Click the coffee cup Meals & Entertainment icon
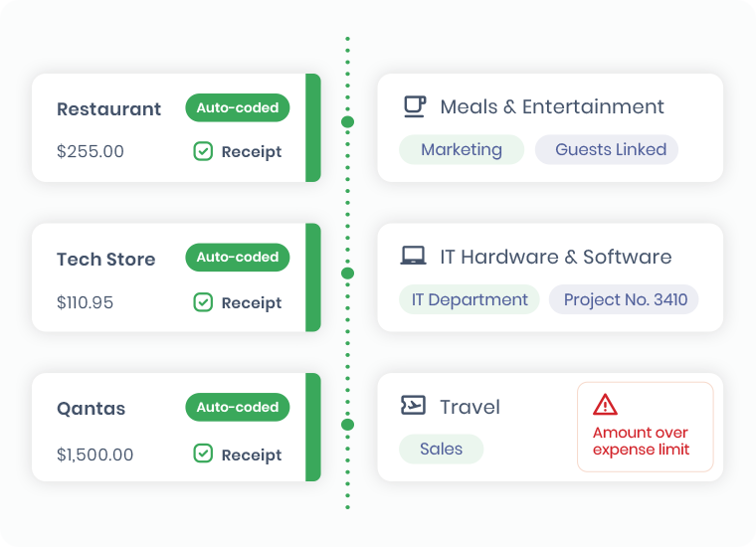Image resolution: width=756 pixels, height=547 pixels. (x=415, y=106)
